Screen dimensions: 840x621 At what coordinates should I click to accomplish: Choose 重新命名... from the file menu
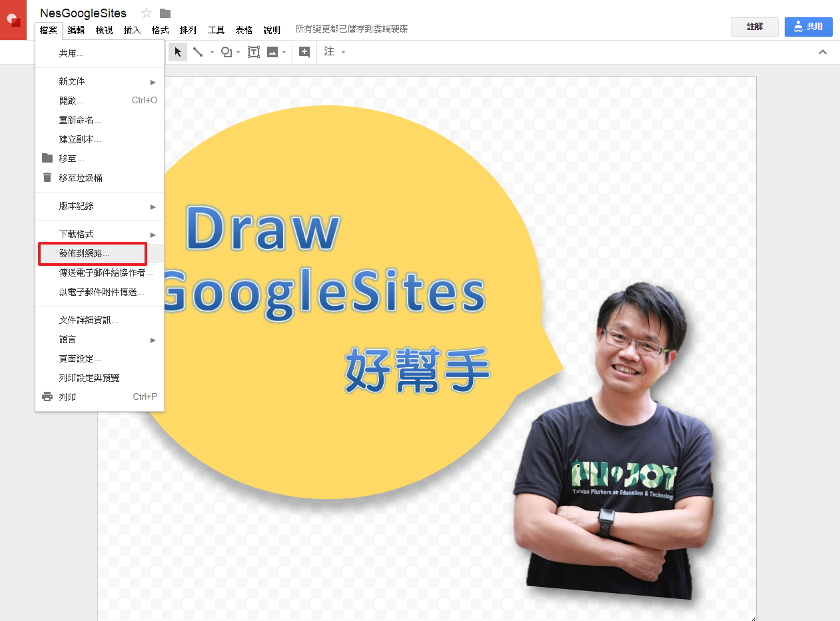click(100, 120)
